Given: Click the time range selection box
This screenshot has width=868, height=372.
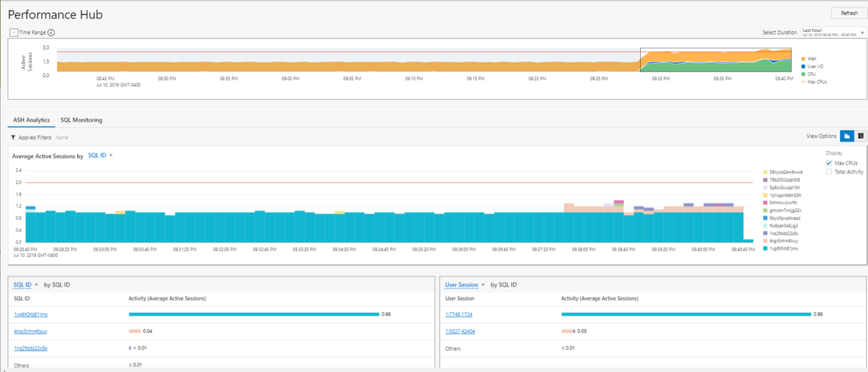Looking at the screenshot, I should tap(715, 61).
